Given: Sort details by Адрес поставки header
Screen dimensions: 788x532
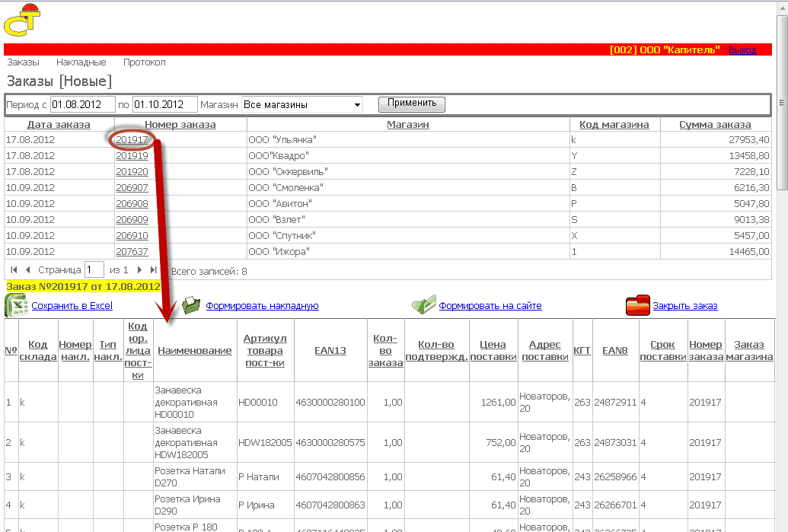Looking at the screenshot, I should tap(545, 351).
